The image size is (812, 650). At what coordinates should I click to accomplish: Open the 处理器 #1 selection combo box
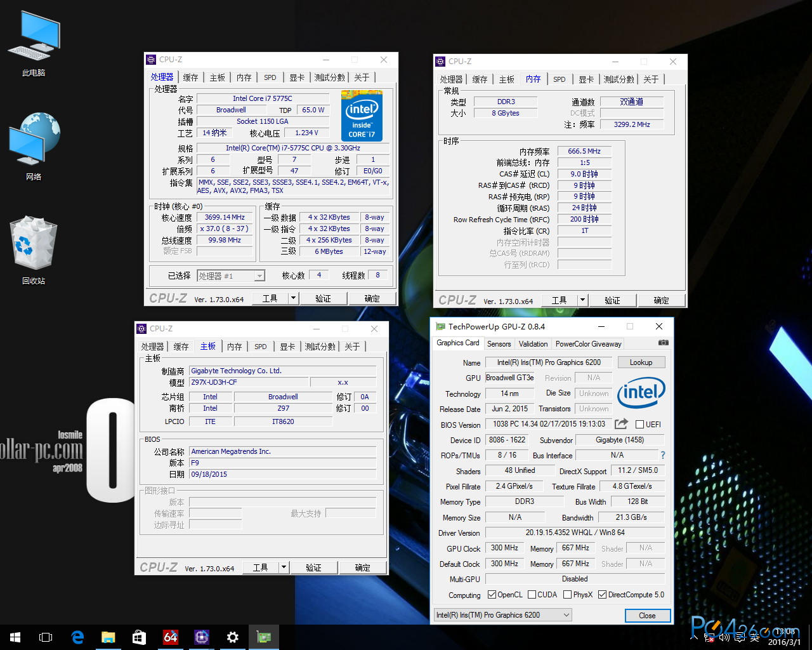(x=231, y=275)
